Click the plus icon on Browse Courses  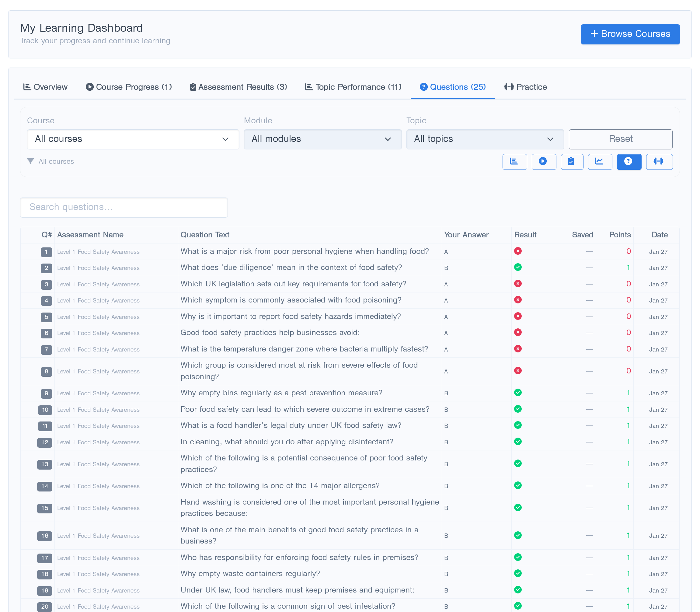(594, 34)
